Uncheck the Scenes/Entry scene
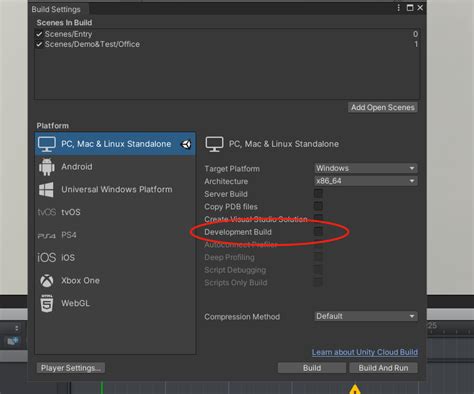This screenshot has height=394, width=474. tap(39, 34)
